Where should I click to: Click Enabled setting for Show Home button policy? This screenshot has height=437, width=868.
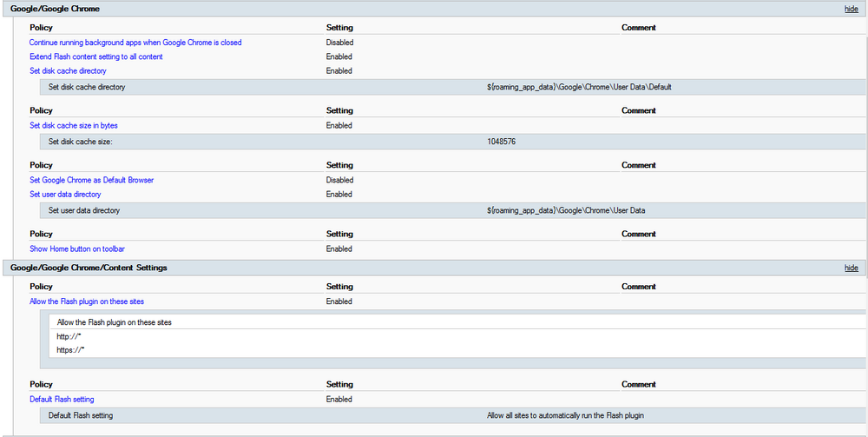click(339, 249)
